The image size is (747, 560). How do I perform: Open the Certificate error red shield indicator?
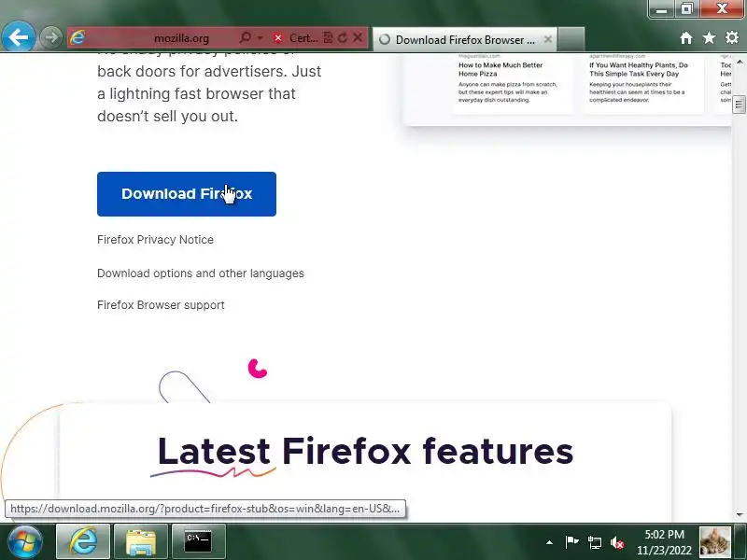point(295,38)
